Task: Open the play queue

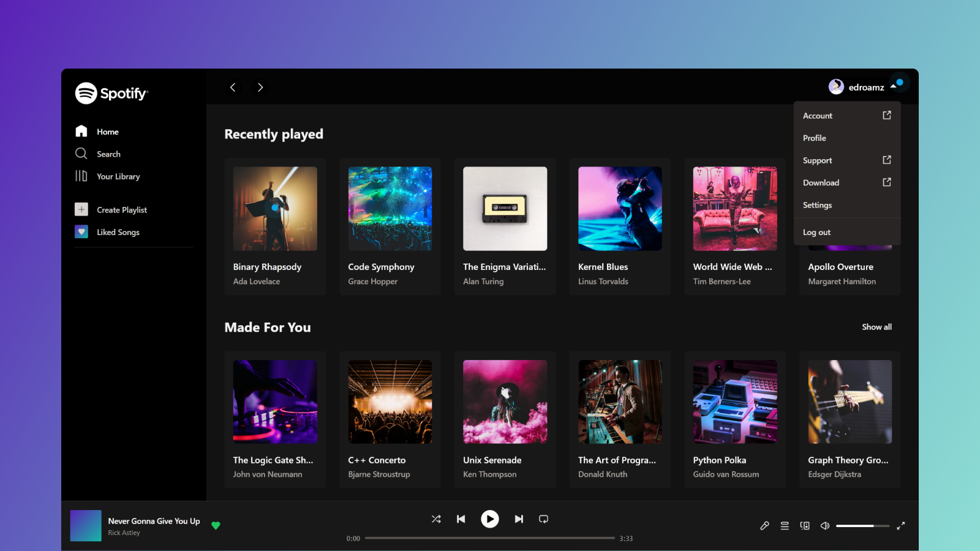Action: click(x=784, y=525)
